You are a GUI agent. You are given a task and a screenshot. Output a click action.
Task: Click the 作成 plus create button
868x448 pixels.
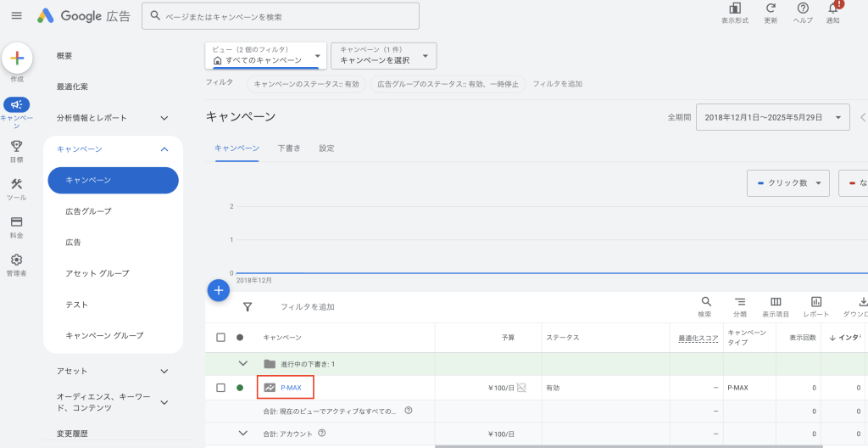coord(17,59)
